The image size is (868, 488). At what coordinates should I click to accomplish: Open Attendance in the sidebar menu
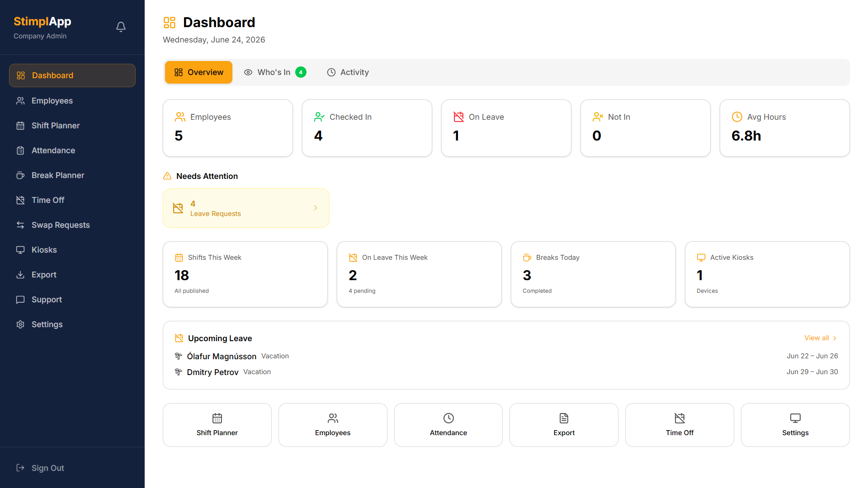click(72, 150)
